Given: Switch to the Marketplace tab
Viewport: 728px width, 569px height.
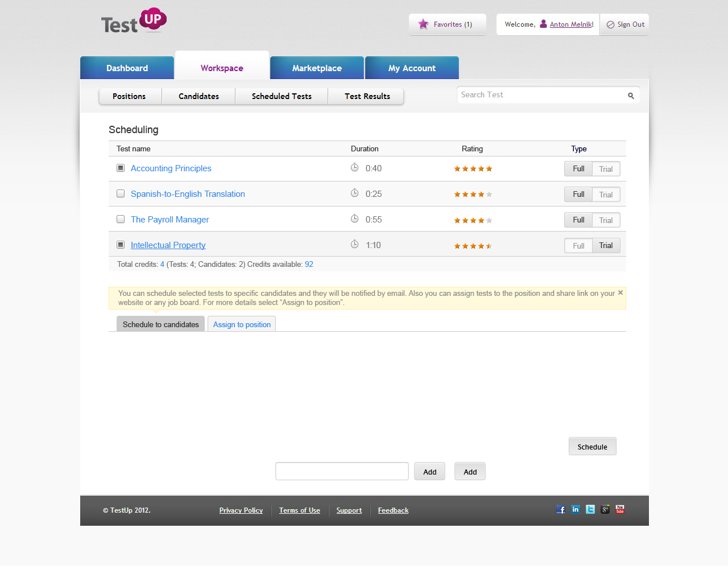Looking at the screenshot, I should pos(317,68).
